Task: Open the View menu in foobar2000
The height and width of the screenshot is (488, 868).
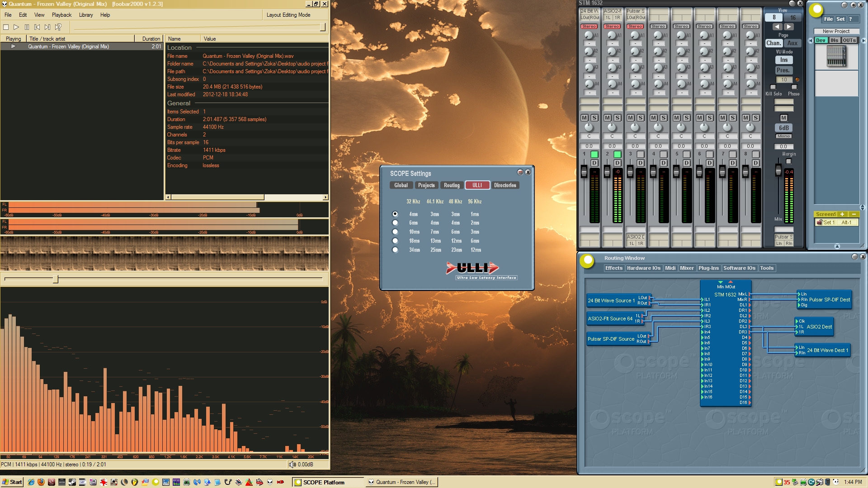Action: [39, 15]
